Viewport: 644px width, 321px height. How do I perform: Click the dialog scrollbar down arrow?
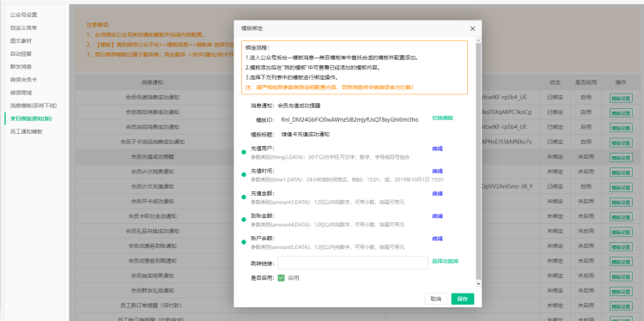[478, 283]
